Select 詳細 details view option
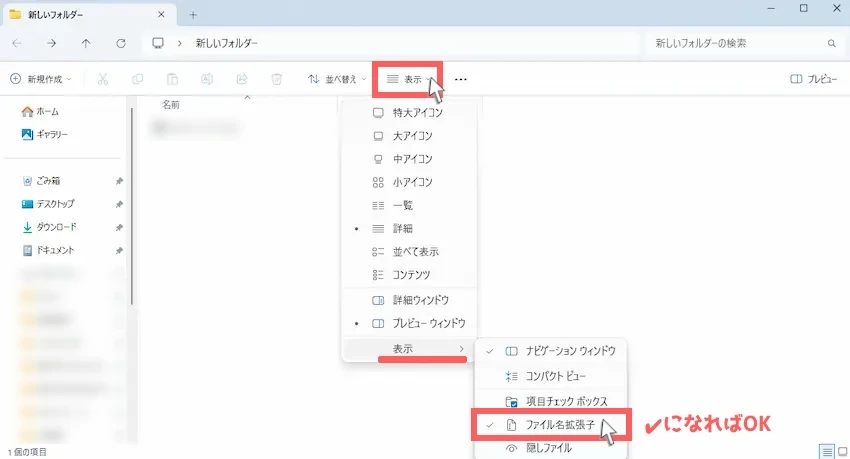 click(409, 229)
